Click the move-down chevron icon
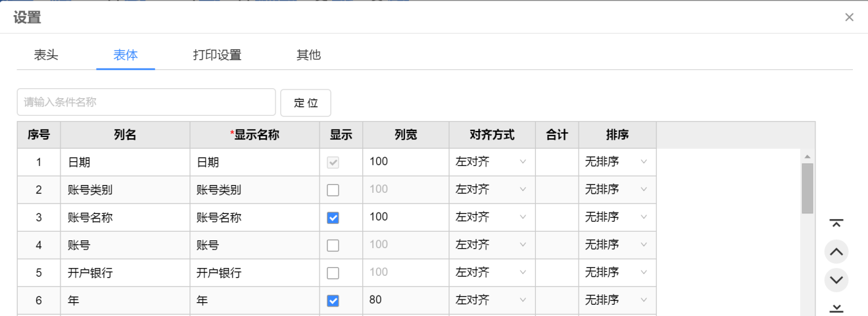Viewport: 868px width, 316px height. tap(836, 280)
